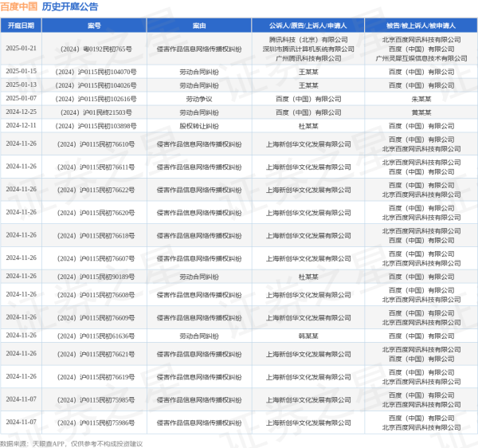Select case number 沪0115民初76618号

96,236
